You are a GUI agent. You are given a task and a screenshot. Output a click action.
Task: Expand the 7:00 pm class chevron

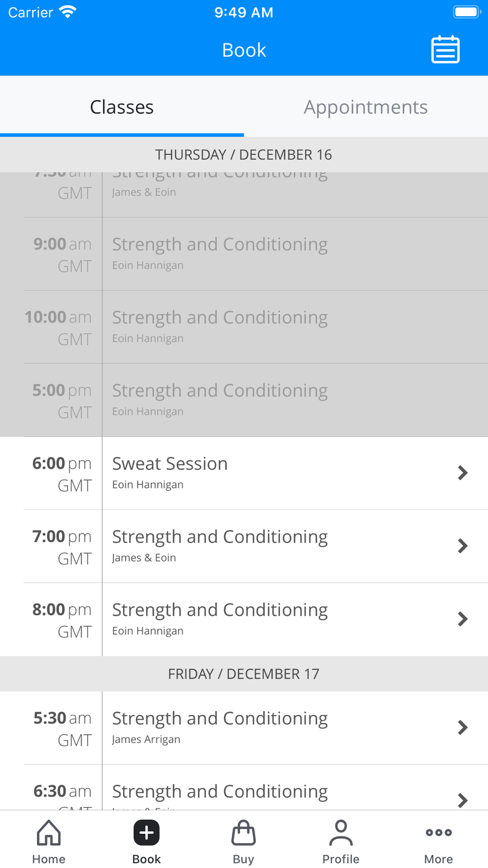click(x=463, y=546)
